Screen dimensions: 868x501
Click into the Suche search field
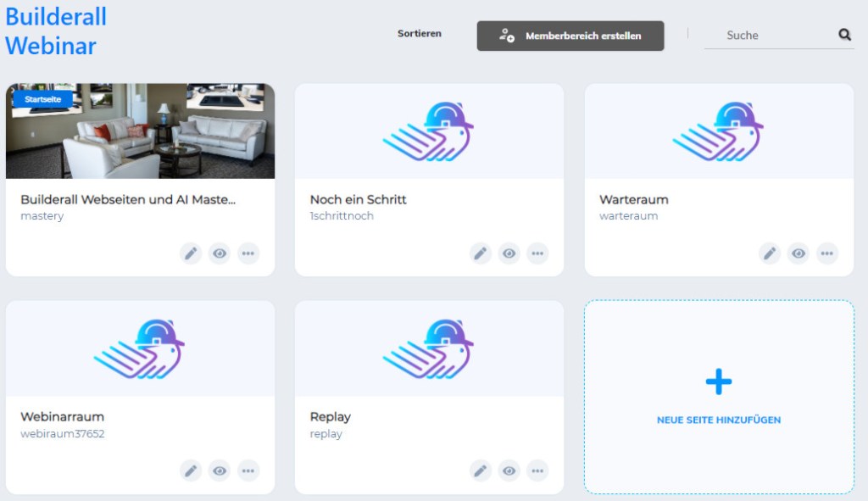click(x=776, y=36)
